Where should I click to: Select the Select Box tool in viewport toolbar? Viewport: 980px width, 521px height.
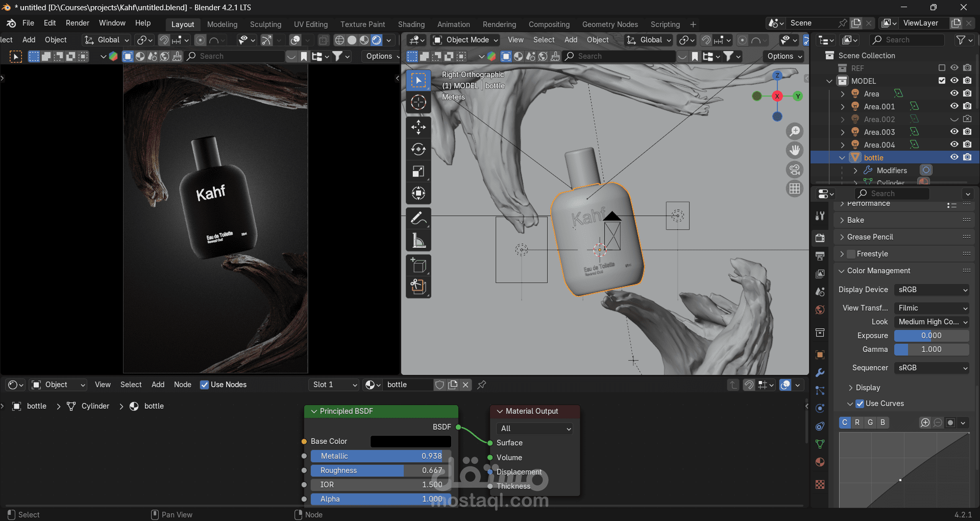click(419, 80)
